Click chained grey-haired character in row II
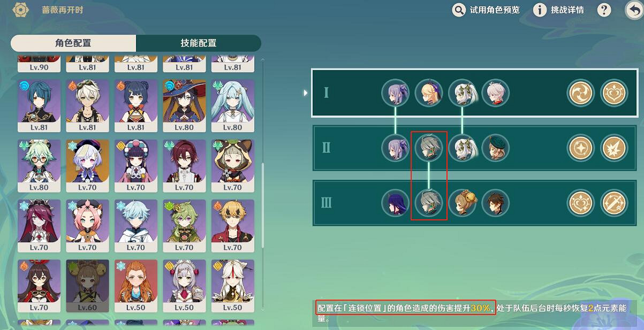Viewport: 644px width, 330px height. (429, 148)
